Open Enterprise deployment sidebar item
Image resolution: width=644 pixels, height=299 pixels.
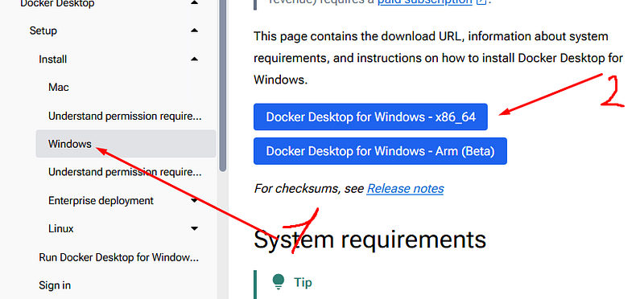point(101,201)
